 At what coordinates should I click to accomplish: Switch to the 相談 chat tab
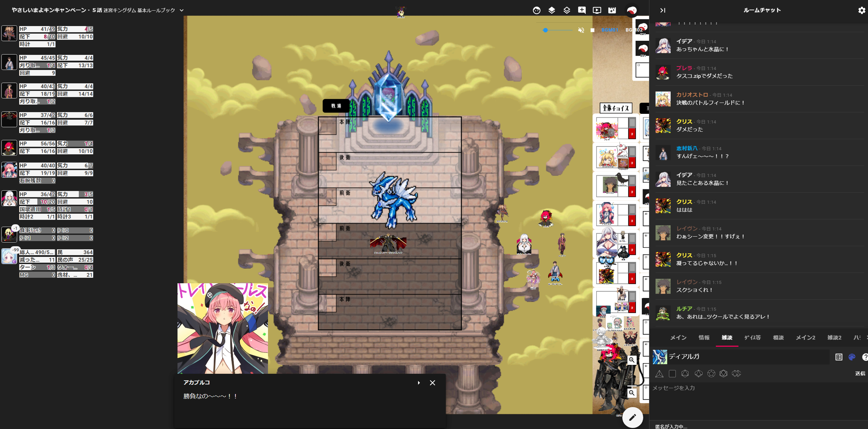[x=778, y=338]
